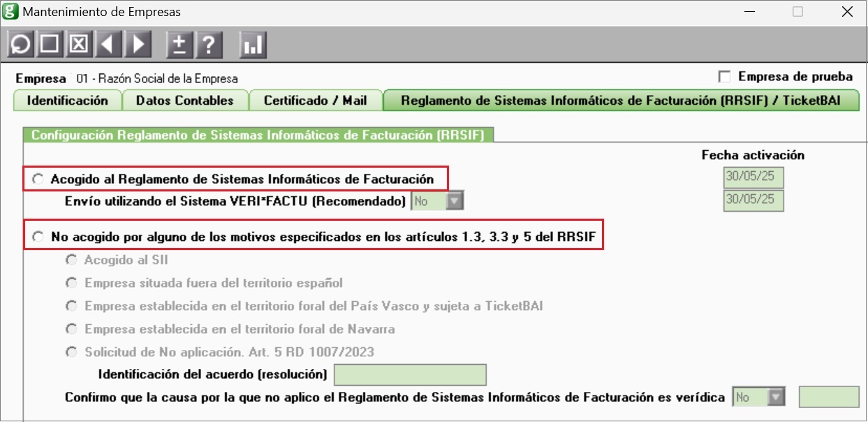
Task: Choose the Acogido al SII option
Action: pos(71,260)
